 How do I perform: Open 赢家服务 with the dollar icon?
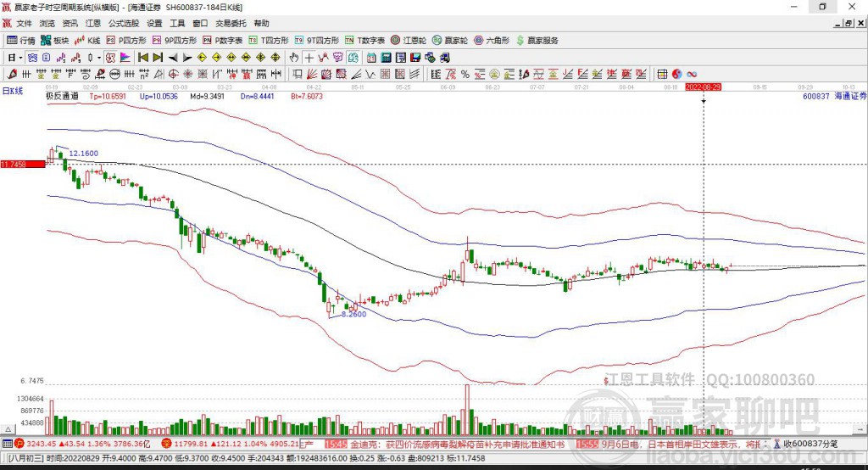tap(537, 41)
